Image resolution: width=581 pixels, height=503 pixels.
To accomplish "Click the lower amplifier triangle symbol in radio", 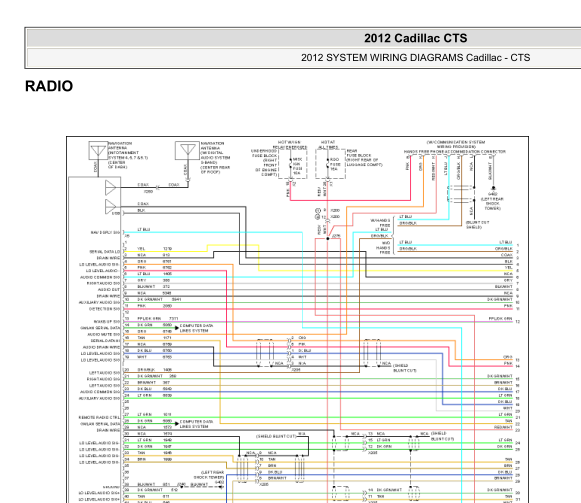I will click(110, 206).
